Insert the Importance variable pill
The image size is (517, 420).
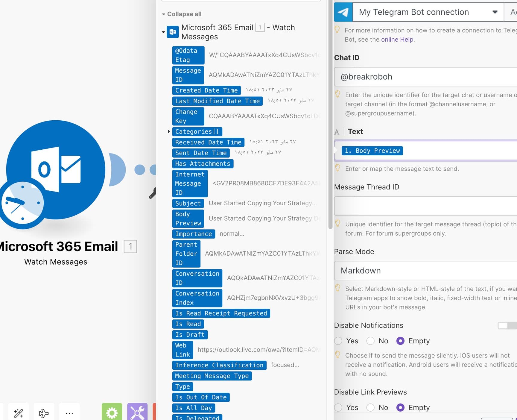pos(194,234)
